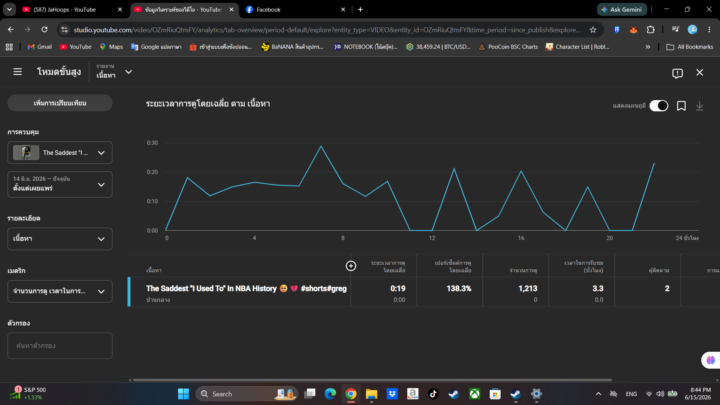This screenshot has height=405, width=720.
Task: Open TikTok from the taskbar
Action: pyautogui.click(x=433, y=394)
